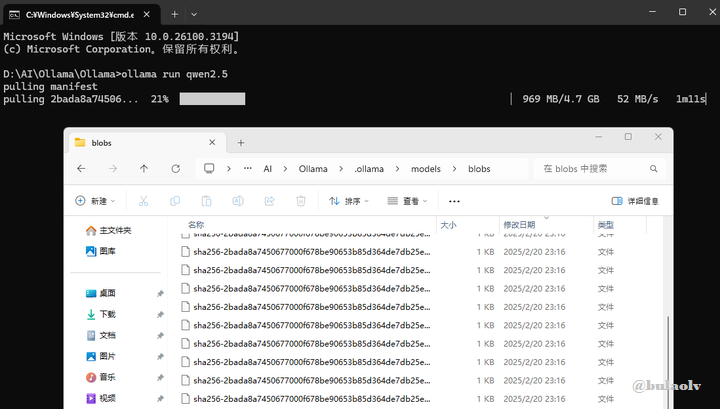The width and height of the screenshot is (720, 409).
Task: Open 主文件夹 Home in sidebar
Action: (109, 230)
